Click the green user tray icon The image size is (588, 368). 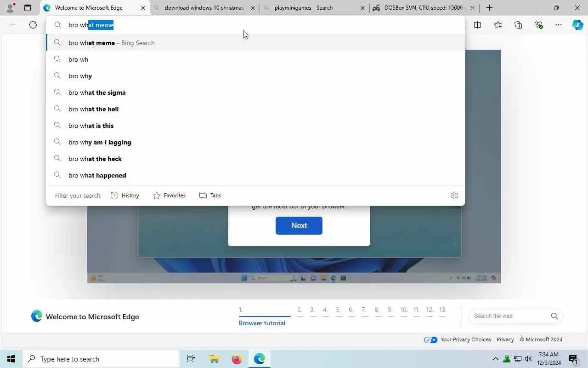point(507,359)
